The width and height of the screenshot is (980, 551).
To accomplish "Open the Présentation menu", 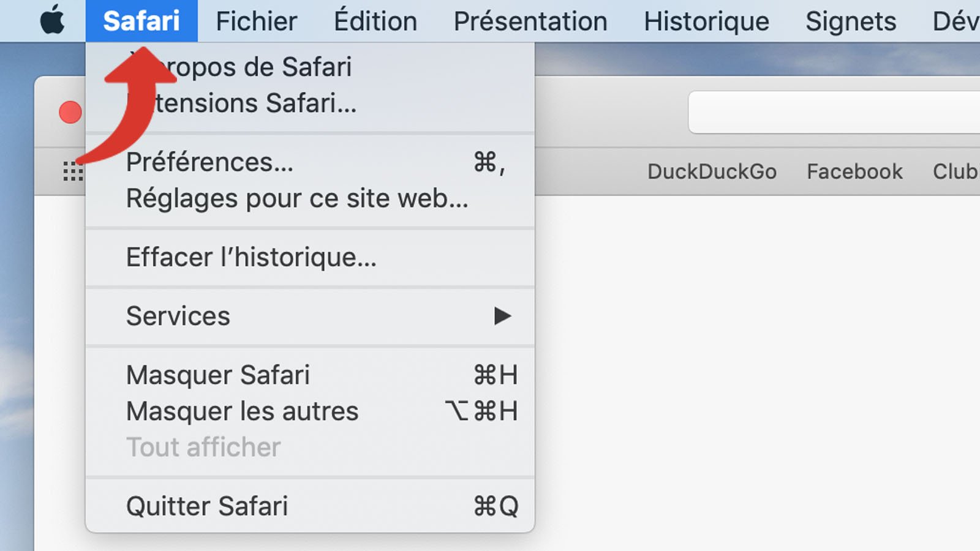I will pos(530,20).
